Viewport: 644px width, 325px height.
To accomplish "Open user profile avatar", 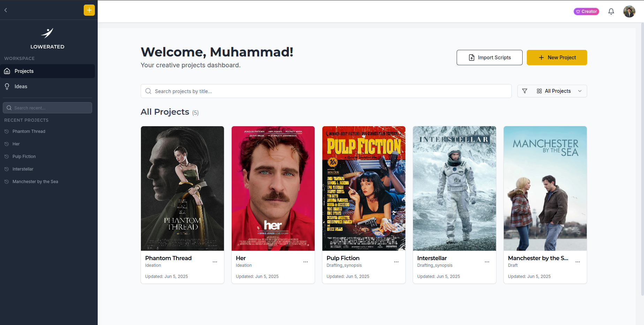I will (x=629, y=12).
